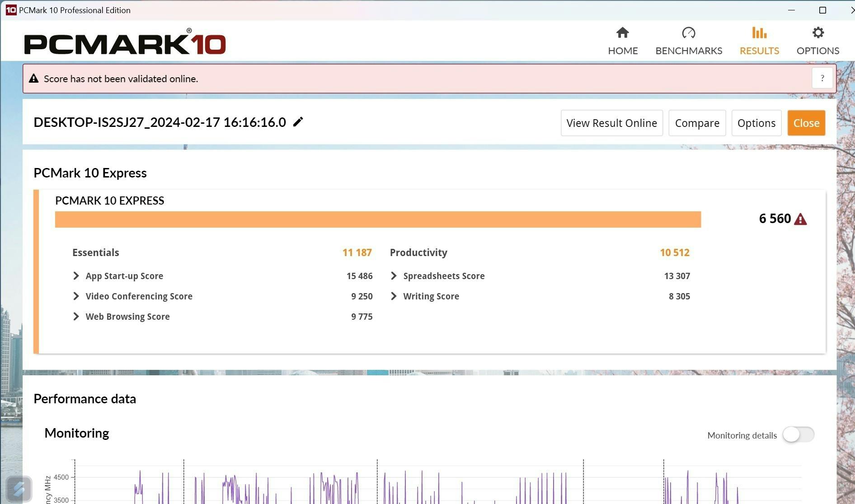
Task: Expand Spreadsheets Score details
Action: (394, 276)
